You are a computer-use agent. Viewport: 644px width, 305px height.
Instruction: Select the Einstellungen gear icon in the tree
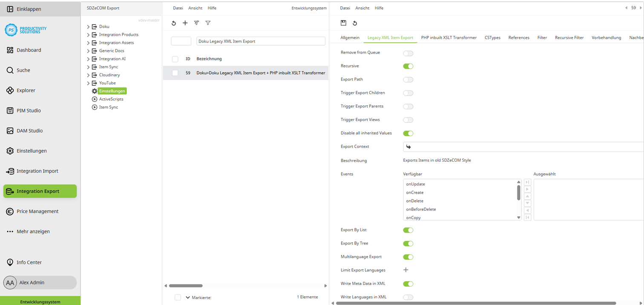95,91
